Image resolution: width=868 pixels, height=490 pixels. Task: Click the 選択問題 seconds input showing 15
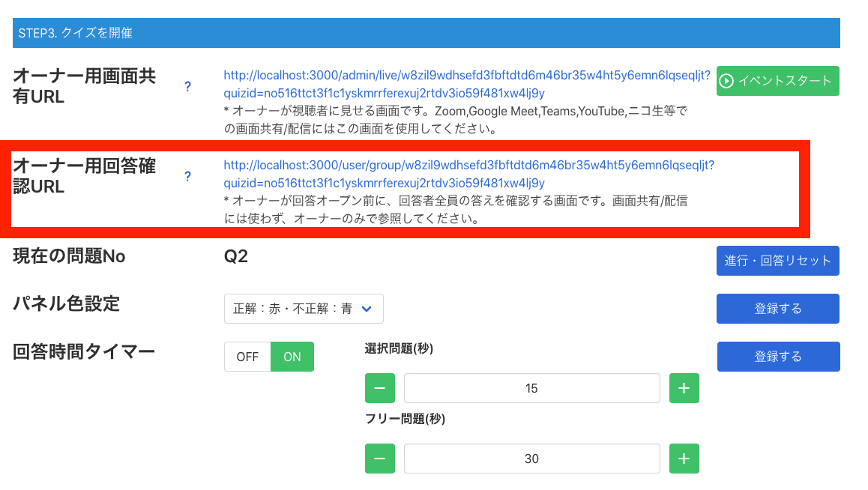[531, 388]
